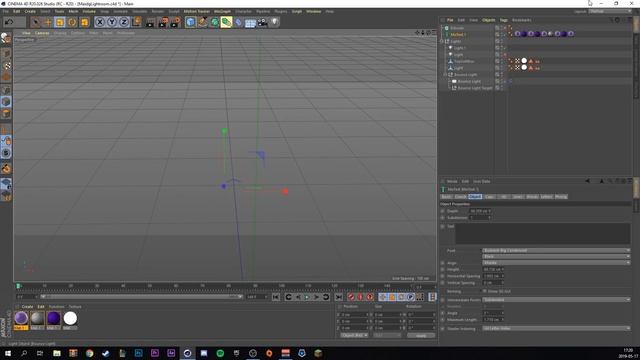Toggle the Z axis lock
Image resolution: width=640 pixels, height=360 pixels.
[124, 22]
